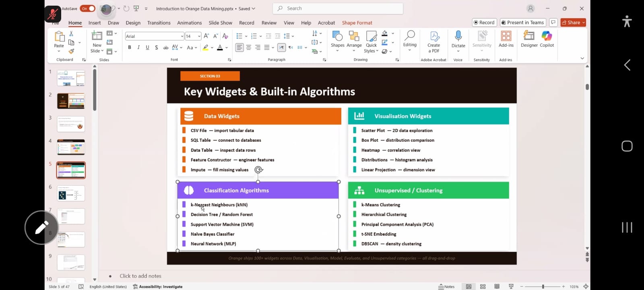Expand the font name dropdown
The image size is (644, 290).
coord(182,36)
